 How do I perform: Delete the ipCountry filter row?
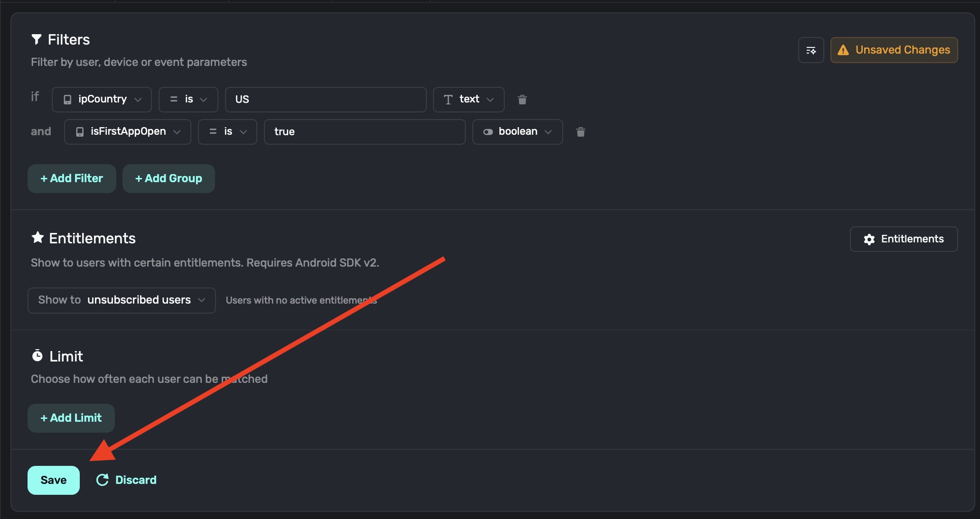pyautogui.click(x=522, y=100)
